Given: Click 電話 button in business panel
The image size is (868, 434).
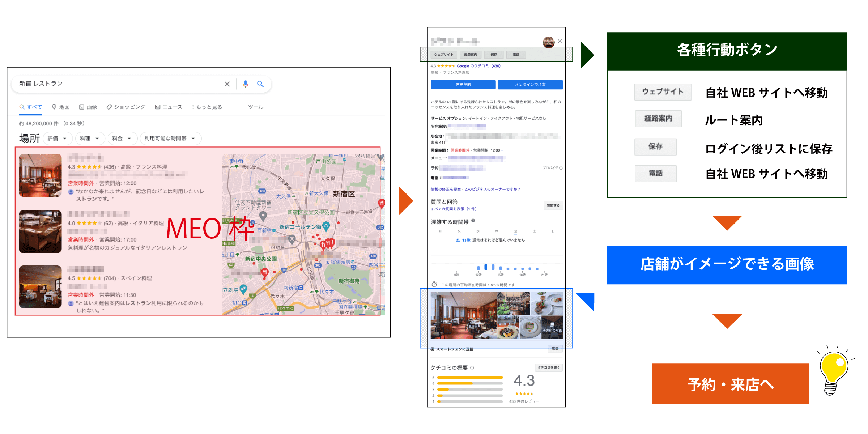Looking at the screenshot, I should [x=516, y=55].
